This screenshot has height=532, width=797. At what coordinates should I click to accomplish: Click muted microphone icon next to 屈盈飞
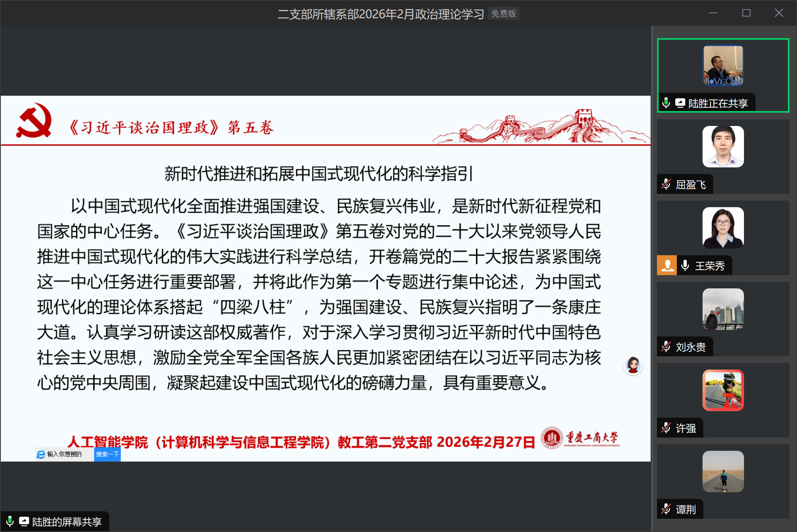click(666, 184)
